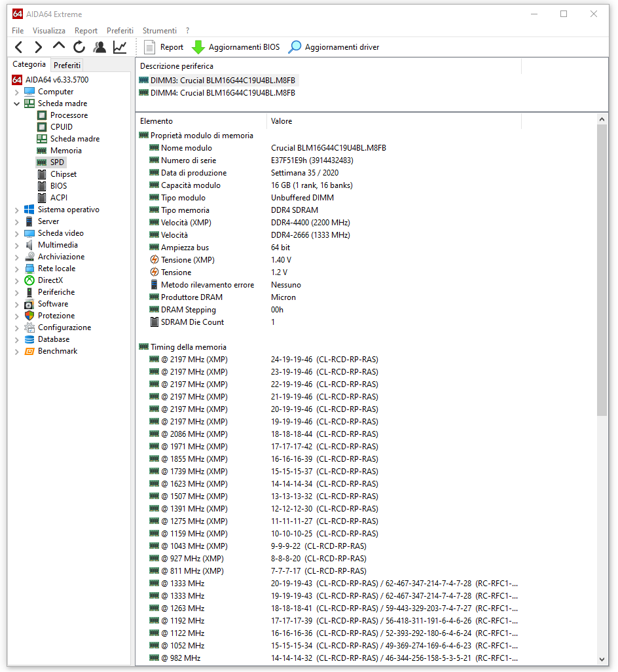Click the Valore column header
The width and height of the screenshot is (618, 672).
click(394, 121)
